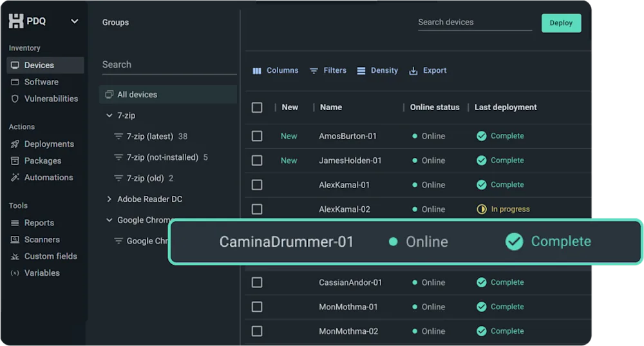Open device MonMothma-01
644x346 pixels.
(348, 307)
